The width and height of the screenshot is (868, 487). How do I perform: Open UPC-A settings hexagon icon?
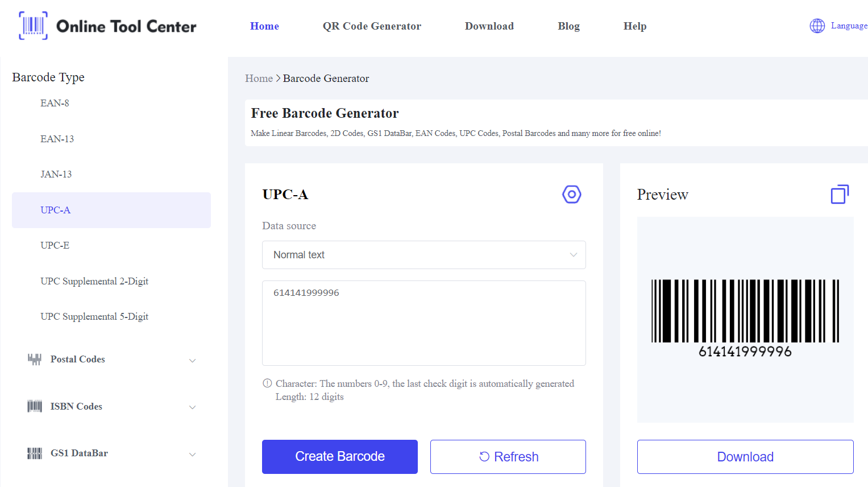coord(571,195)
